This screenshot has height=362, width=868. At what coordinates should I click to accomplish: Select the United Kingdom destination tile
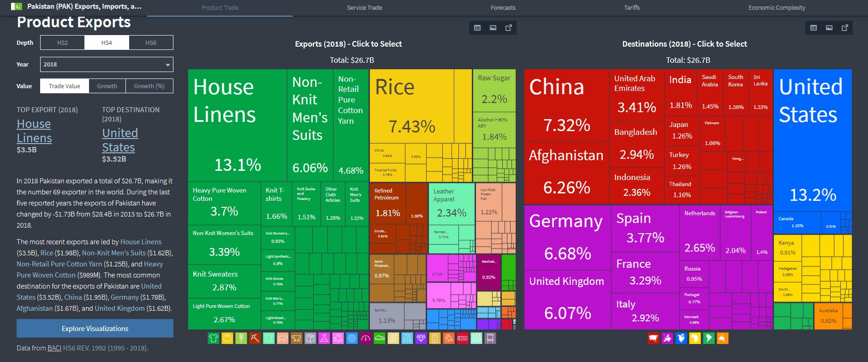pos(567,299)
